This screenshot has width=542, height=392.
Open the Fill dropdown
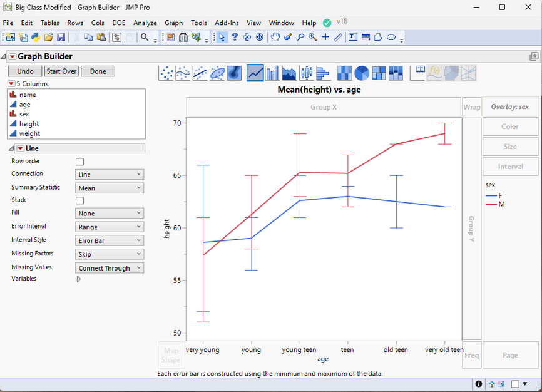coord(110,213)
